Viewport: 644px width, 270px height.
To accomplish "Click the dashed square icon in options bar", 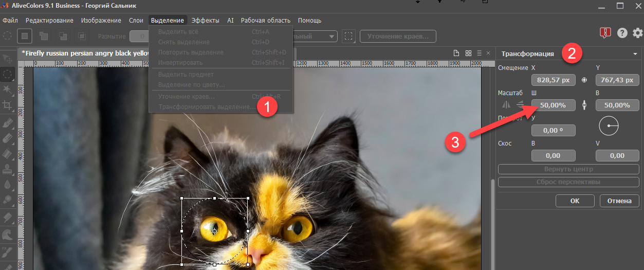I will (x=349, y=36).
